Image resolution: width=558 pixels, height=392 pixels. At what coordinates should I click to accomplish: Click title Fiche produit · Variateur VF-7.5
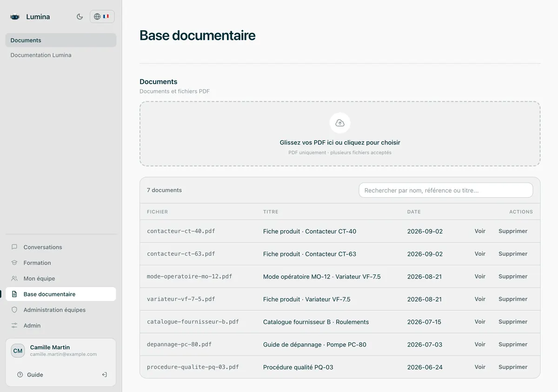(307, 300)
